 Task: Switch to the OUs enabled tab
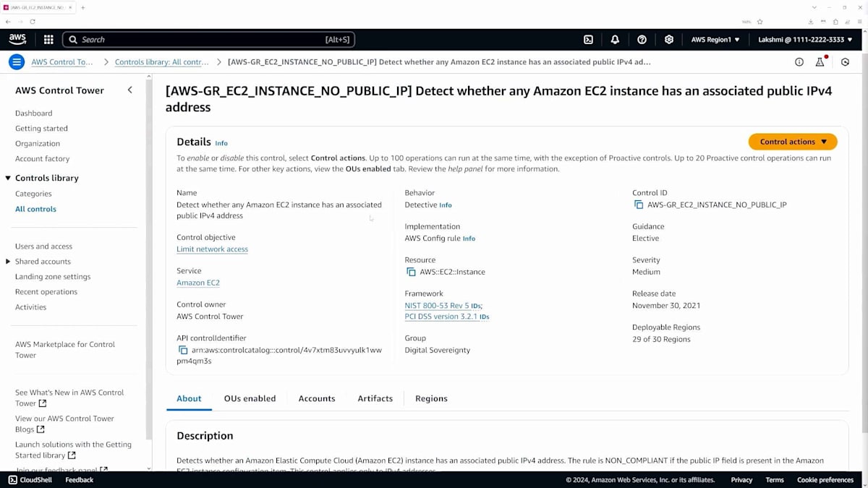[250, 398]
